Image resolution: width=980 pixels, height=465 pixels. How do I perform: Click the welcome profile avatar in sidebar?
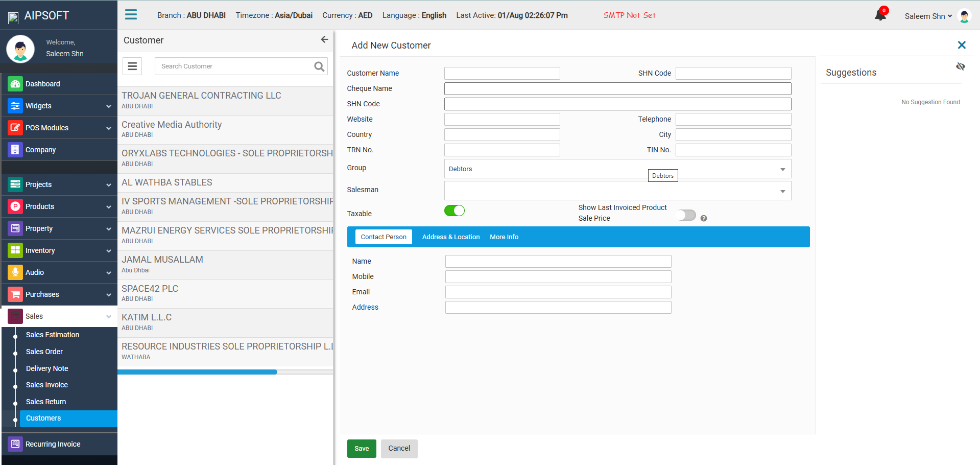[x=20, y=49]
